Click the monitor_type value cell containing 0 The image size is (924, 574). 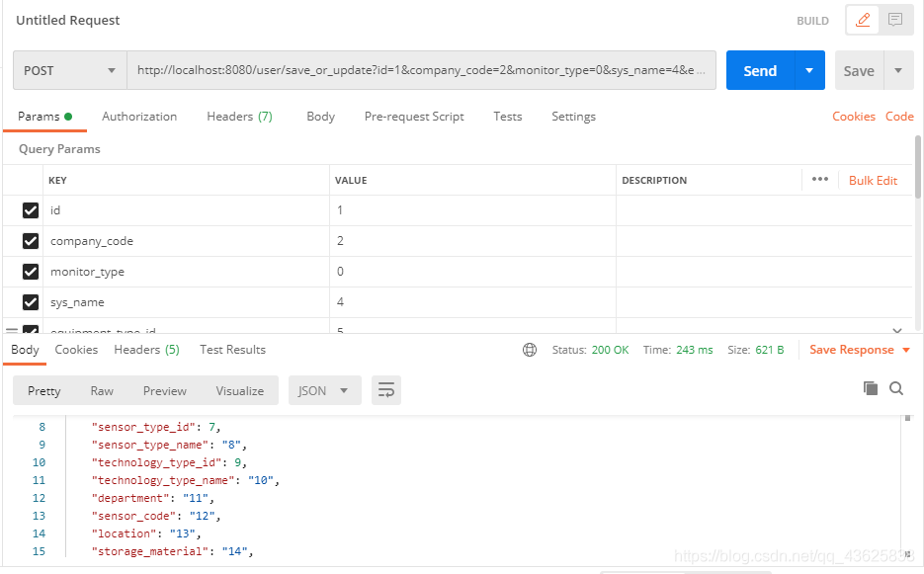[x=472, y=272]
